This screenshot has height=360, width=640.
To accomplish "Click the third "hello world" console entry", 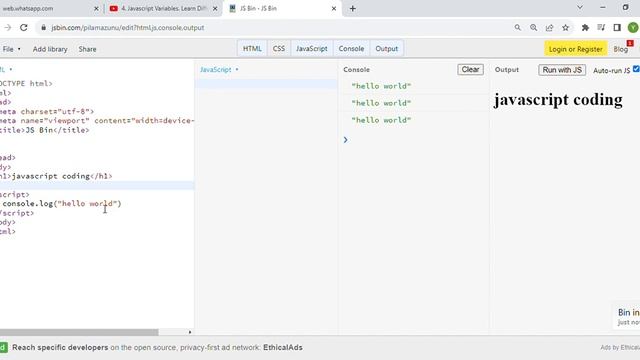I will pos(381,120).
